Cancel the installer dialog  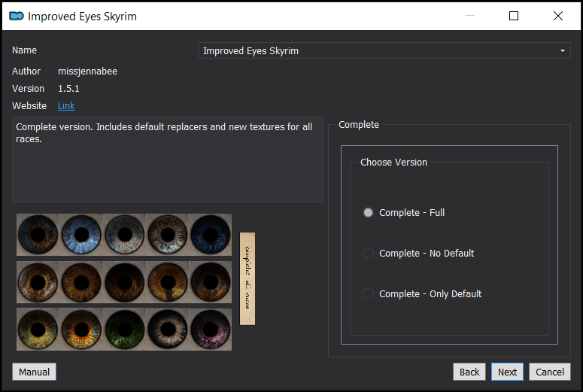tap(550, 372)
